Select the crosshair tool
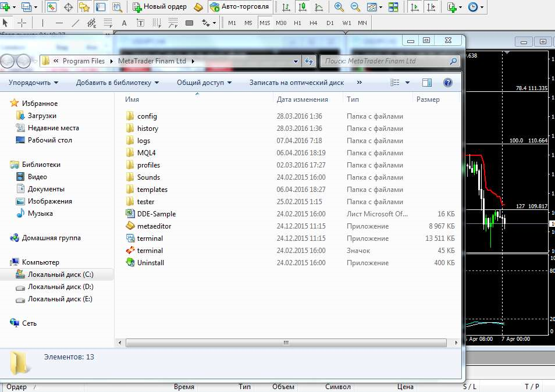 coord(22,23)
